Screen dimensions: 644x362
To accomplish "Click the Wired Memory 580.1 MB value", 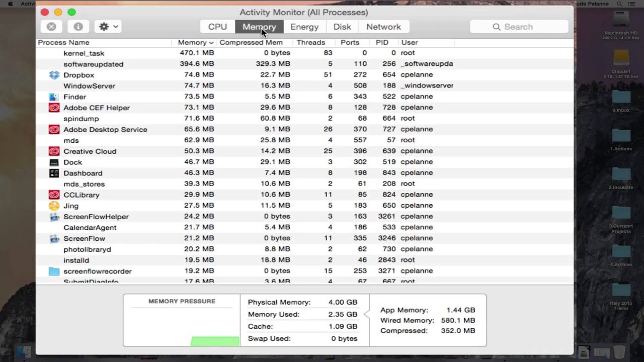I will click(x=458, y=320).
